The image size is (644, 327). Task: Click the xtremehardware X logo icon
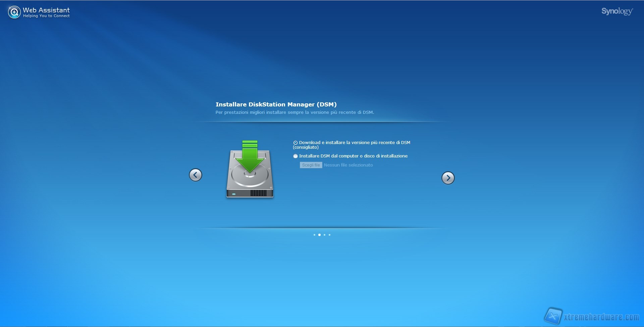tap(553, 316)
